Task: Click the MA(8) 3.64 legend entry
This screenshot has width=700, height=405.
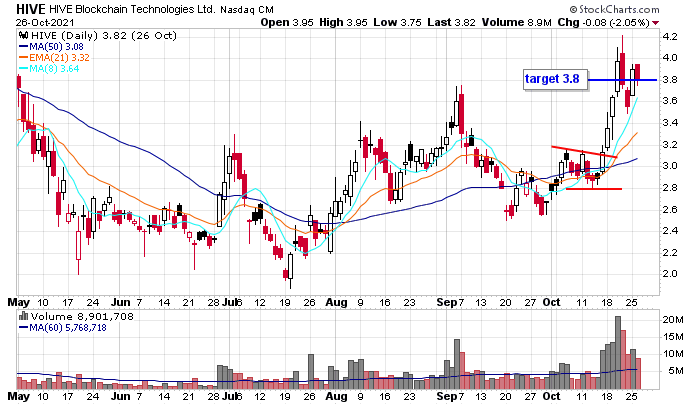Action: 49,69
